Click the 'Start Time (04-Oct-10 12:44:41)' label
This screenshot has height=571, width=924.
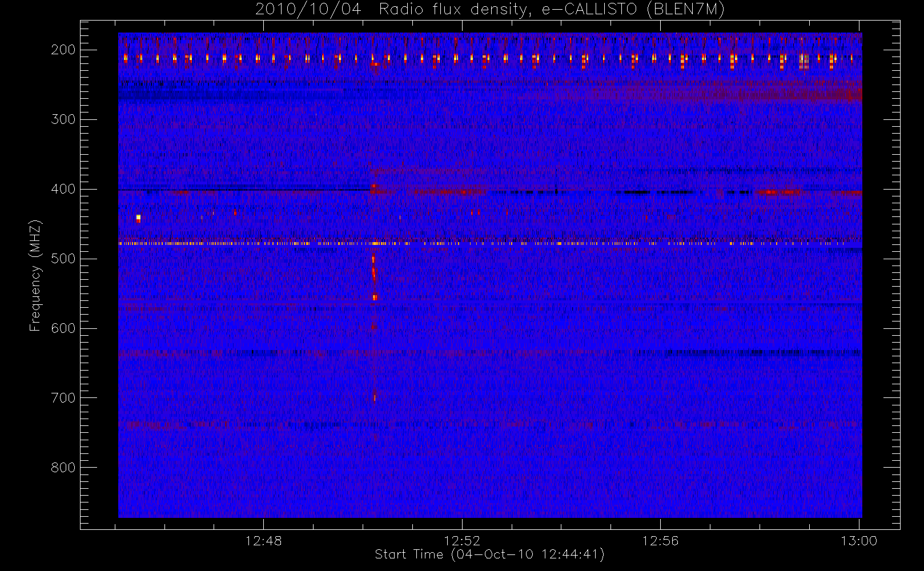click(x=490, y=554)
